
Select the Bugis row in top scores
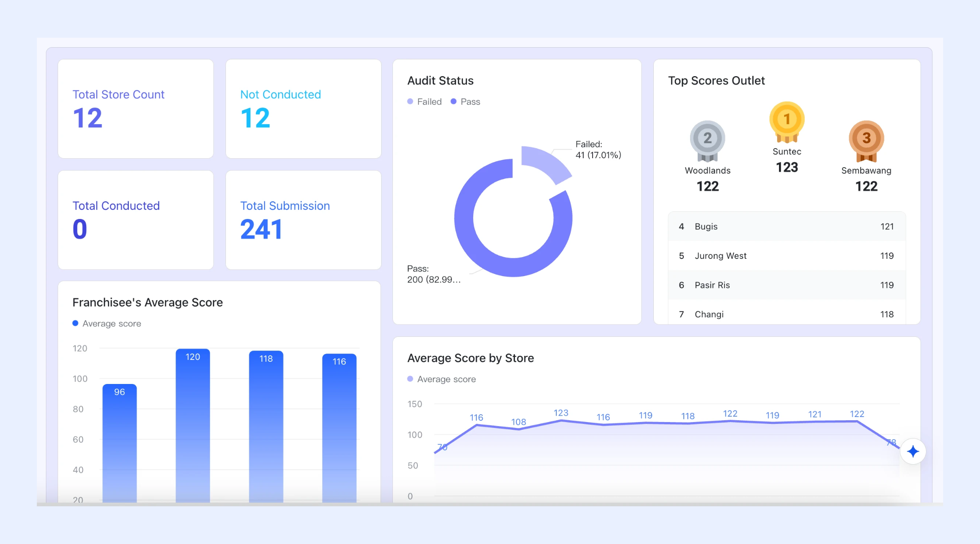[787, 226]
